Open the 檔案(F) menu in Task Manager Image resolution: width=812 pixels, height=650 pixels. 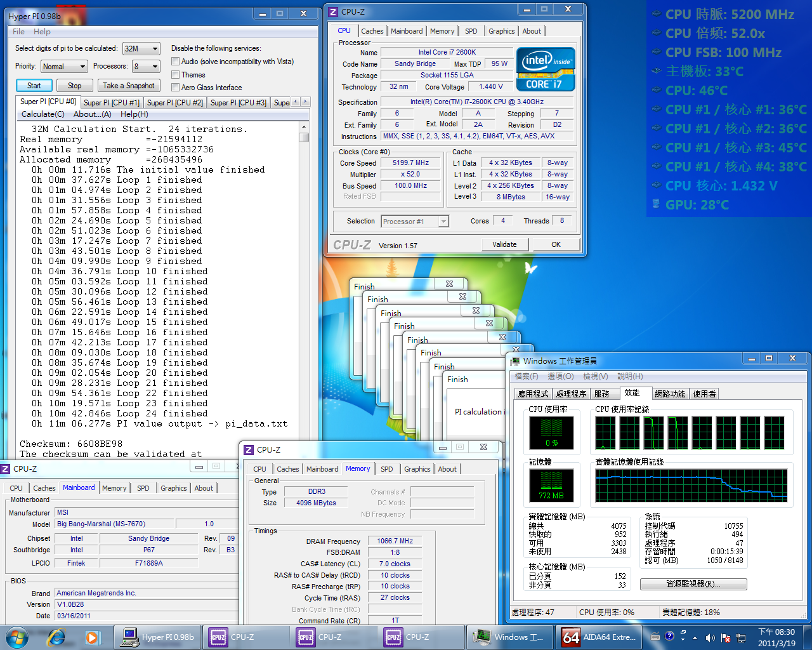tap(526, 376)
